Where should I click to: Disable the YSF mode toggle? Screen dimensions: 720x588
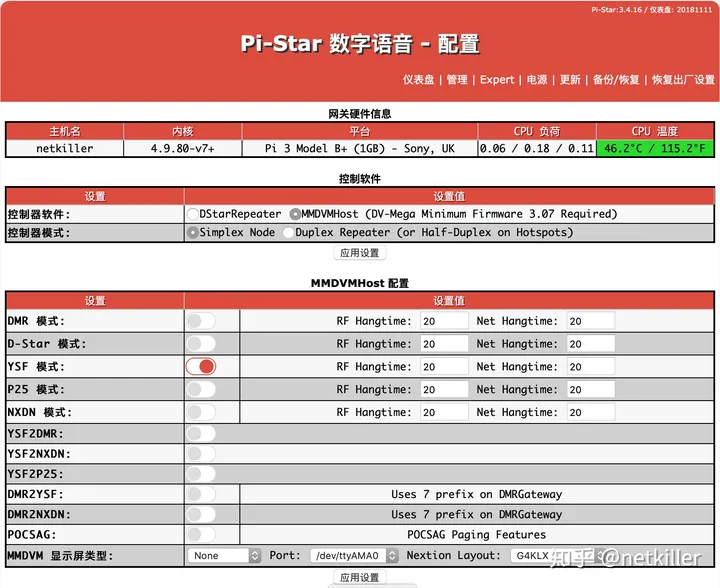click(201, 367)
